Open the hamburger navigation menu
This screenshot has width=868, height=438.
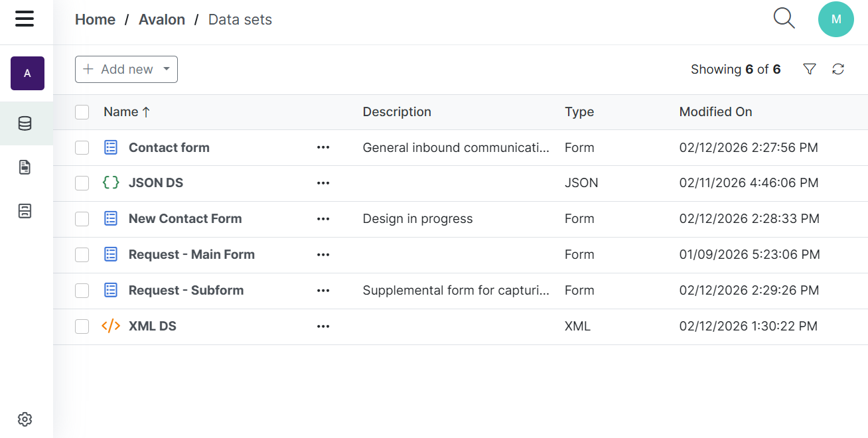point(25,19)
